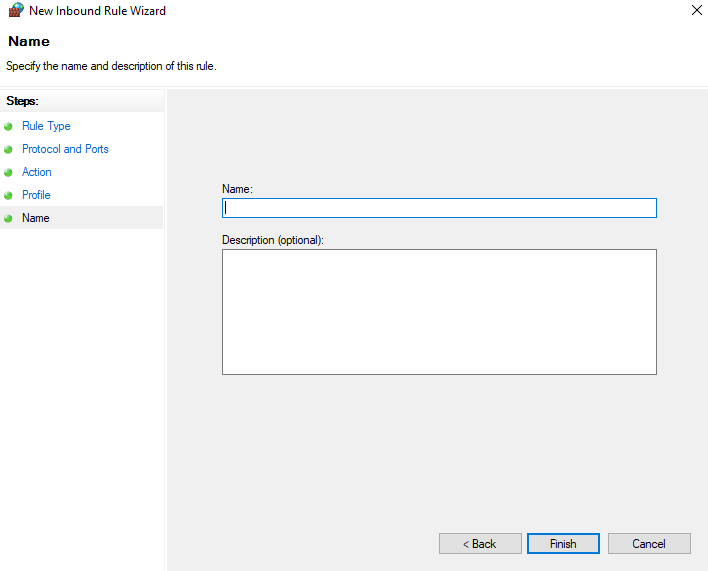Click the green dot beside the Action step
The width and height of the screenshot is (708, 571).
click(x=8, y=173)
